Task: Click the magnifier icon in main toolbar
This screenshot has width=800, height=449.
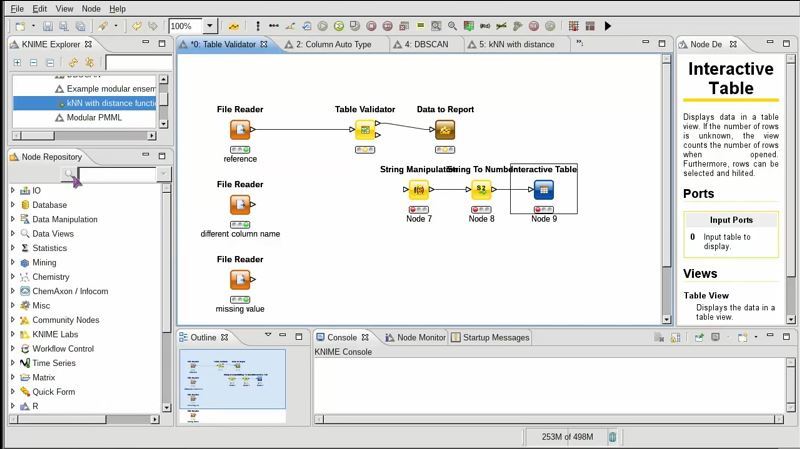Action: (452, 26)
